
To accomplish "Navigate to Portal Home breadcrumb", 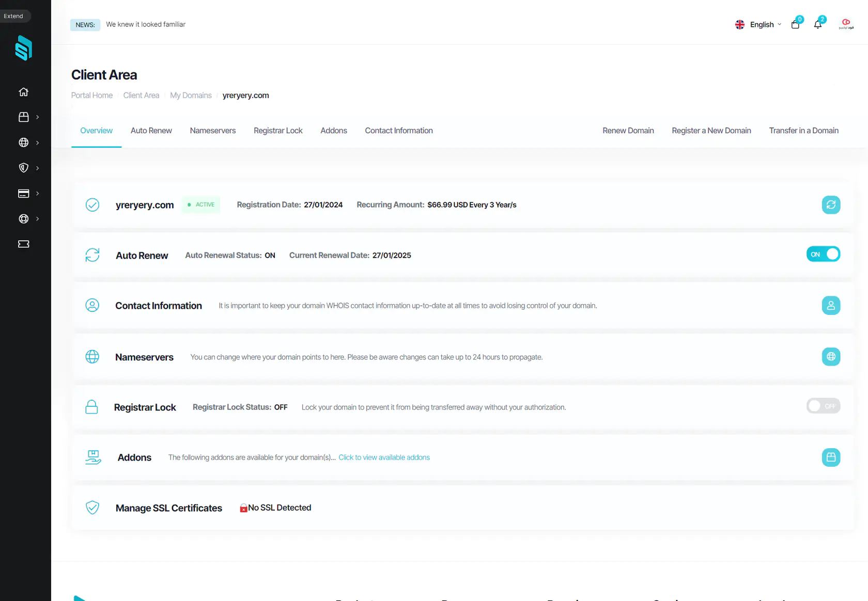I will pyautogui.click(x=92, y=96).
